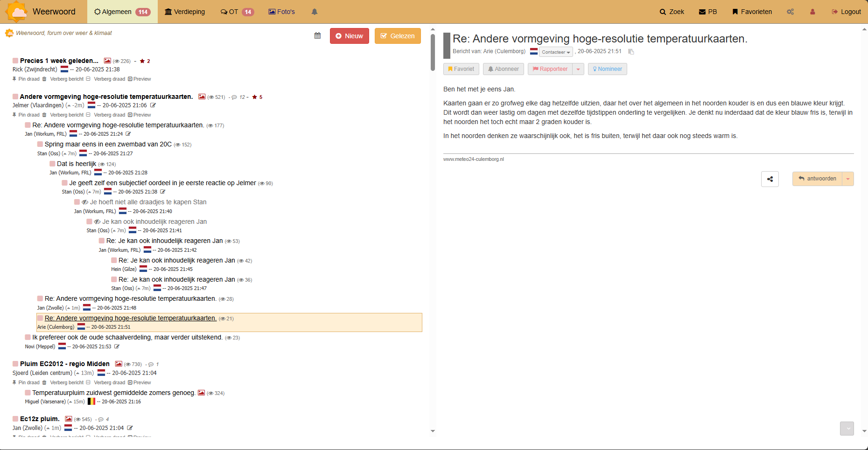Open the calendar icon beside Nieuw

pyautogui.click(x=317, y=36)
